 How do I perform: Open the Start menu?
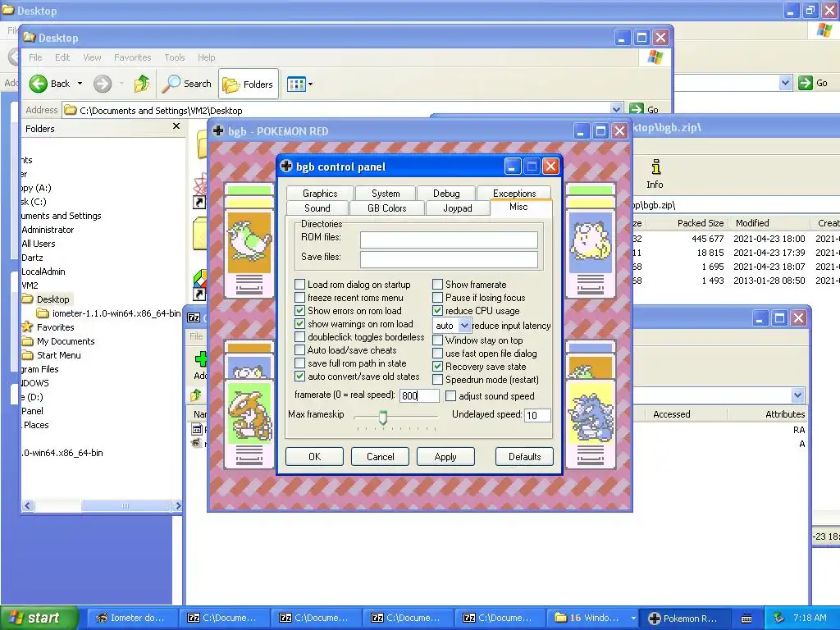39,618
